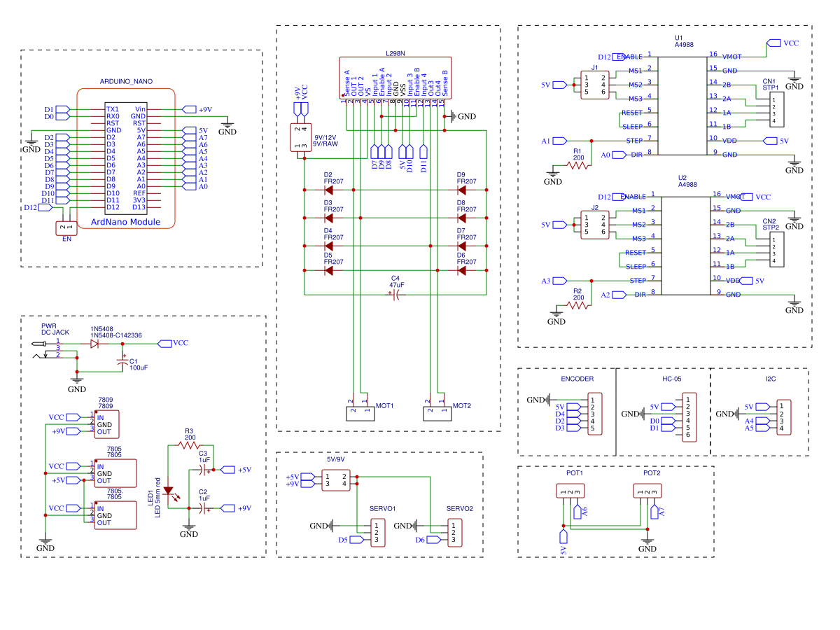Select capacitor C2 1uF

click(x=204, y=508)
